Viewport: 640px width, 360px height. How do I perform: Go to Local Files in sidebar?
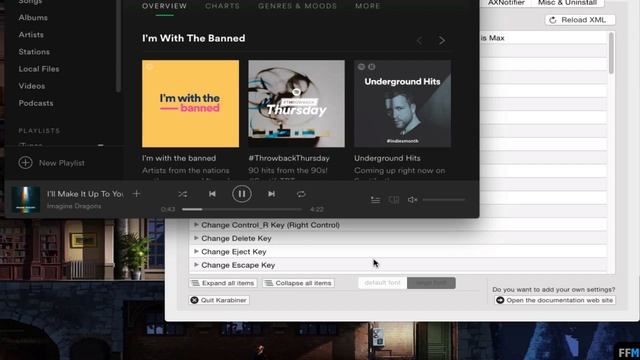tap(39, 69)
